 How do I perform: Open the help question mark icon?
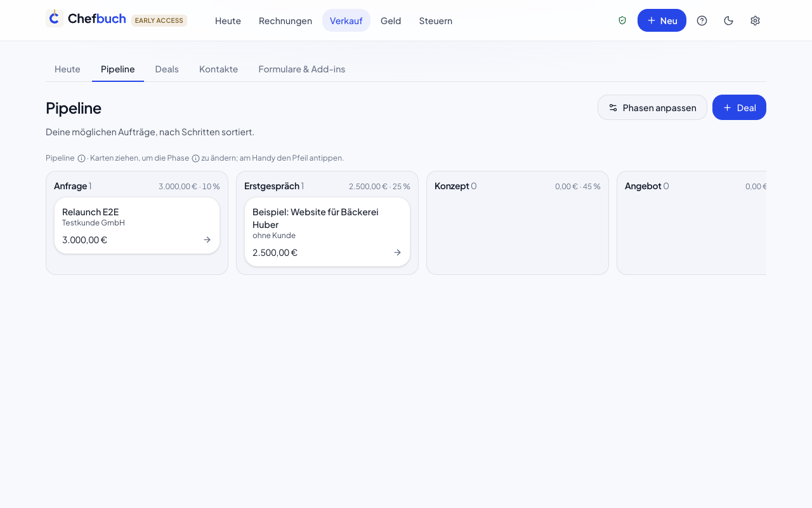702,20
